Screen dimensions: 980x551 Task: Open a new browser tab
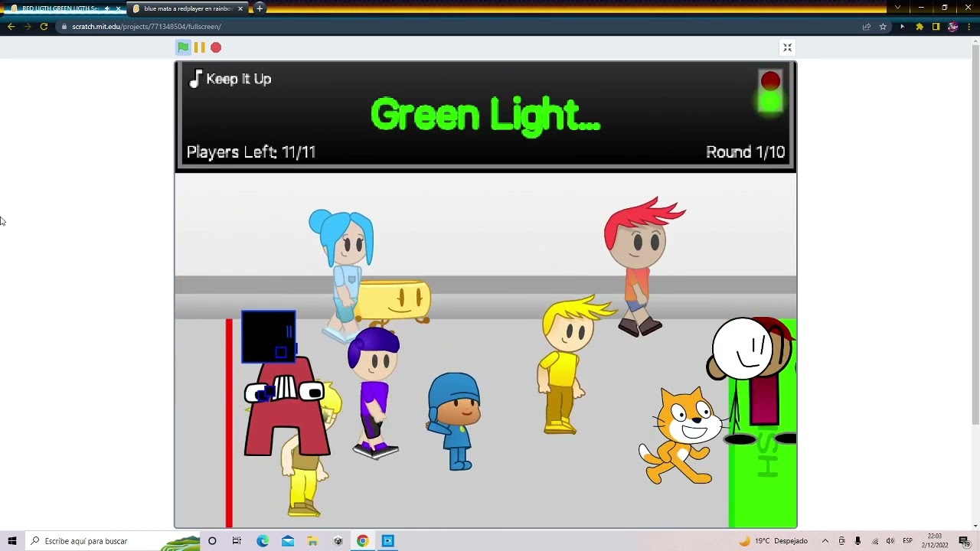click(x=260, y=8)
